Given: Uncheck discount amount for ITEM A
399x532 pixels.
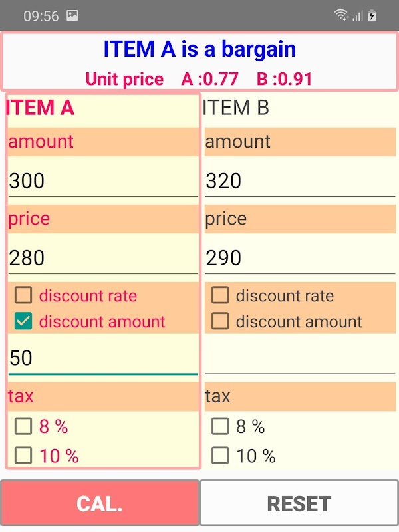Looking at the screenshot, I should 23,321.
